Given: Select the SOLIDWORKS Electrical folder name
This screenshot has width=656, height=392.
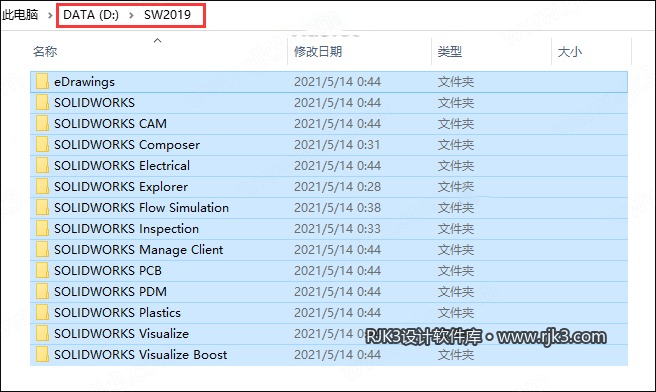Looking at the screenshot, I should pyautogui.click(x=122, y=166).
